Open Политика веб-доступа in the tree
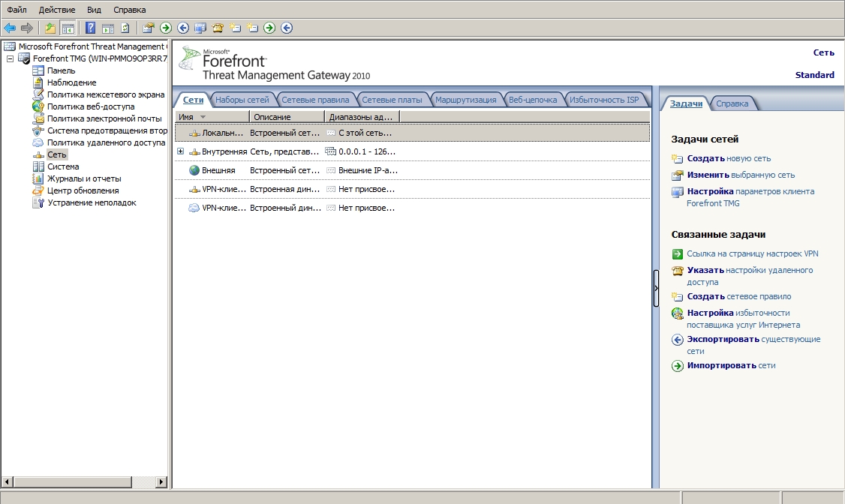The height and width of the screenshot is (504, 845). (90, 106)
